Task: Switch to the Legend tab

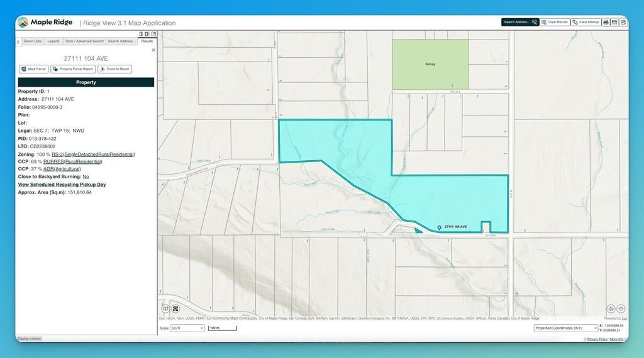Action: [x=53, y=41]
